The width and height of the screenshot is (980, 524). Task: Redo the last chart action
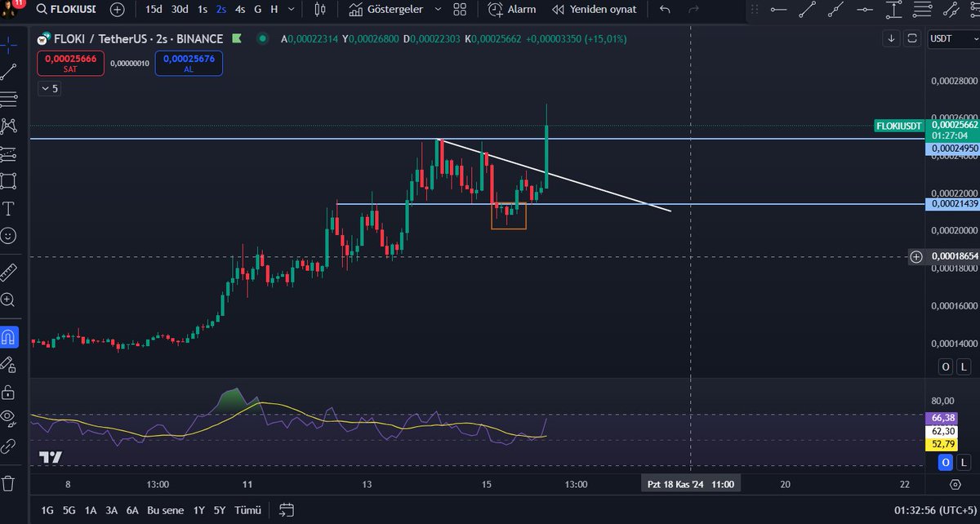pos(693,10)
